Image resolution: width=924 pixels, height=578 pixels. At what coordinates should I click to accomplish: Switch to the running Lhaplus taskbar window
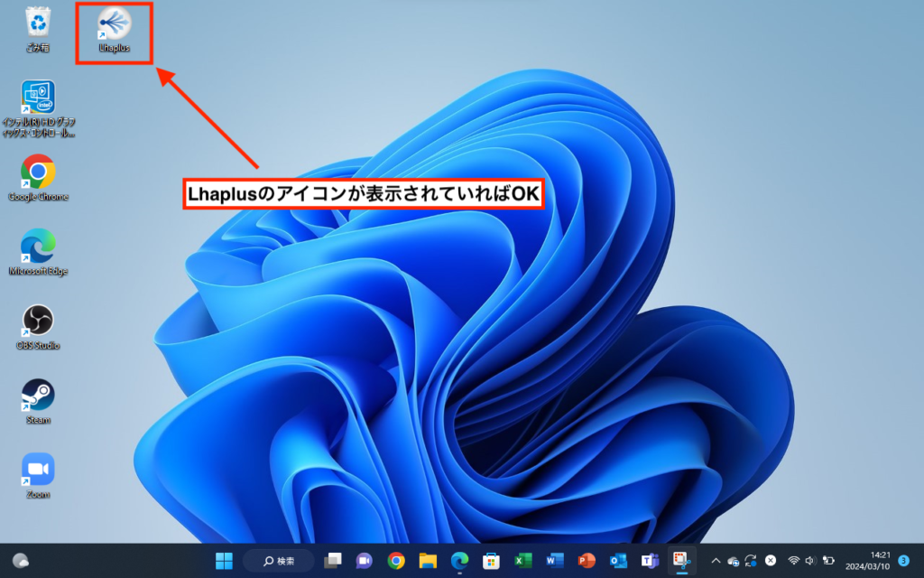tap(681, 561)
